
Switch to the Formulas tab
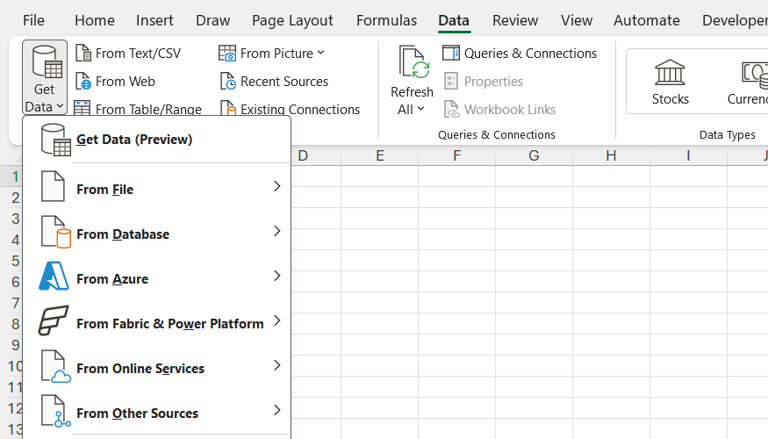tap(386, 20)
